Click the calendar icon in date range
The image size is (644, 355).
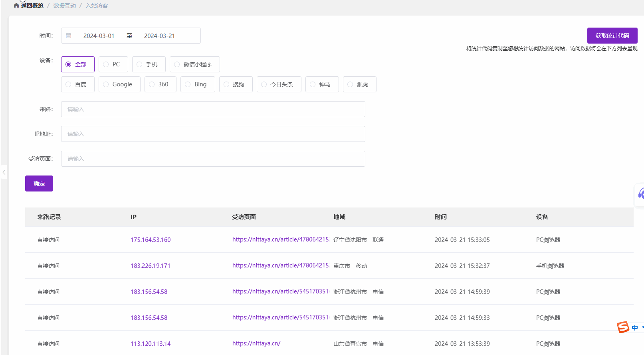coord(69,36)
